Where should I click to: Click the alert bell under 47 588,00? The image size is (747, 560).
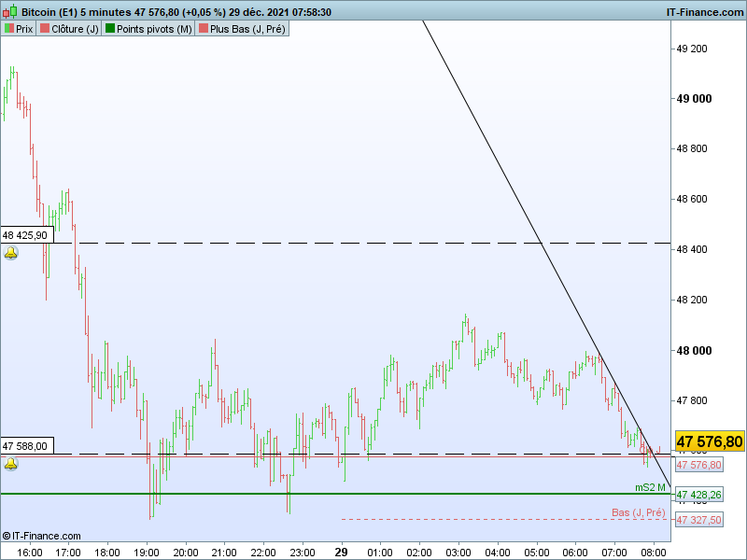[11, 463]
